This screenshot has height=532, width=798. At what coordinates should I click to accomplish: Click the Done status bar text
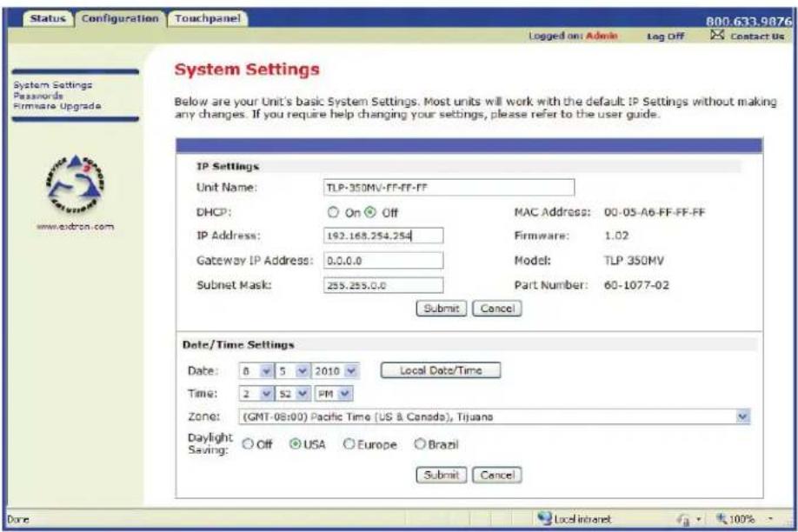pyautogui.click(x=17, y=519)
